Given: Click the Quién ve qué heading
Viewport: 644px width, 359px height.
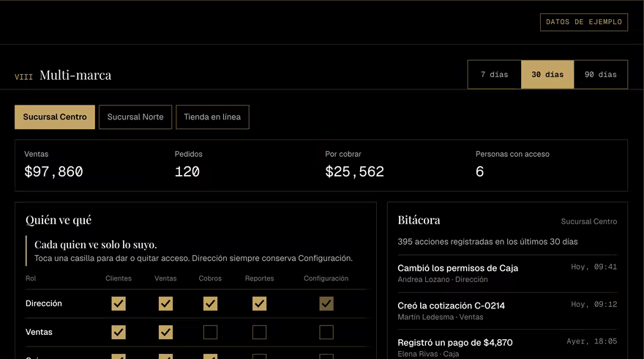Looking at the screenshot, I should point(59,220).
